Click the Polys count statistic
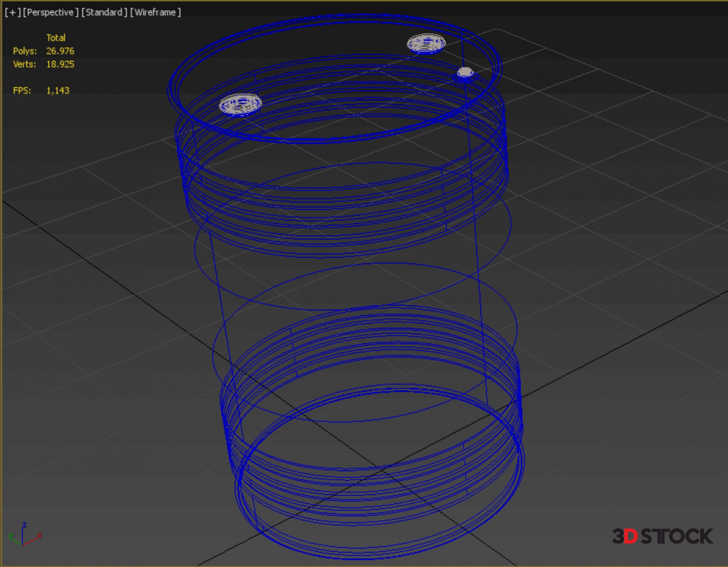Image resolution: width=728 pixels, height=567 pixels. click(60, 51)
